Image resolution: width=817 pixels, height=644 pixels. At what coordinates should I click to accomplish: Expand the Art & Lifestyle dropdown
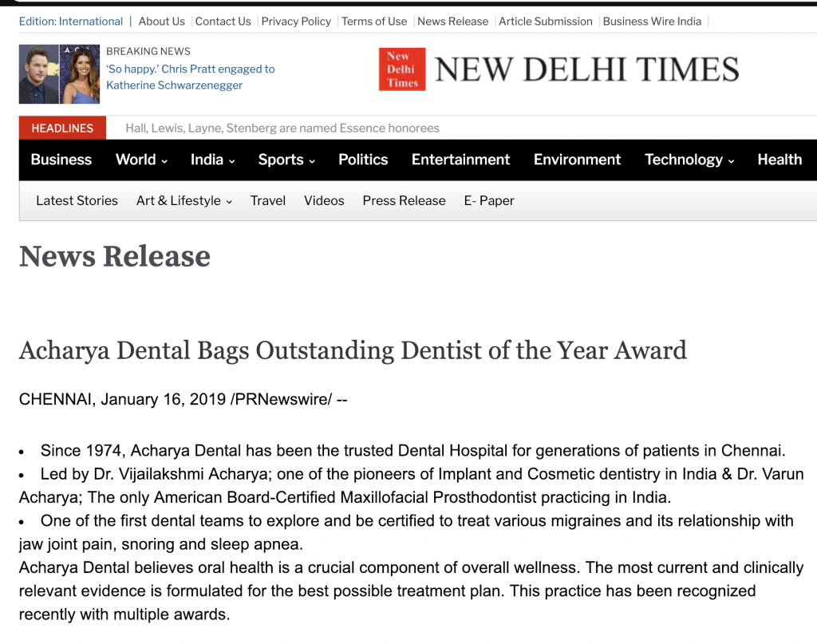pos(184,200)
